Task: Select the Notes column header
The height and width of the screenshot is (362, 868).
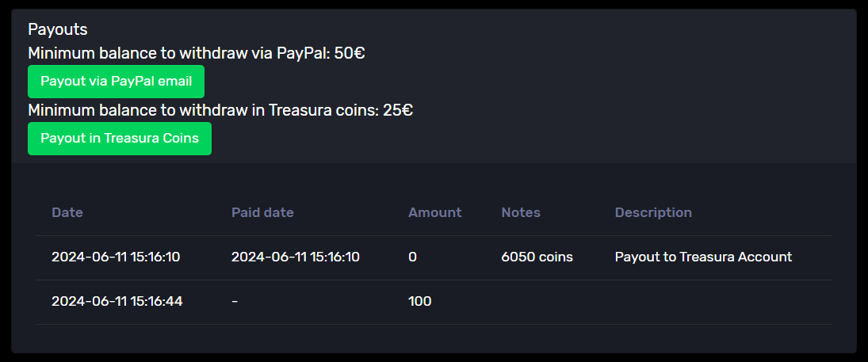Action: (521, 212)
